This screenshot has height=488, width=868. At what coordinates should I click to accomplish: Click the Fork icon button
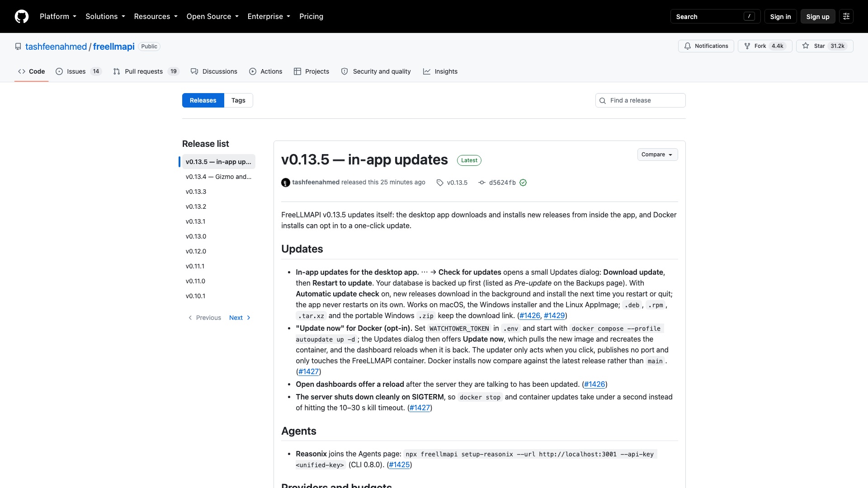[x=747, y=46]
